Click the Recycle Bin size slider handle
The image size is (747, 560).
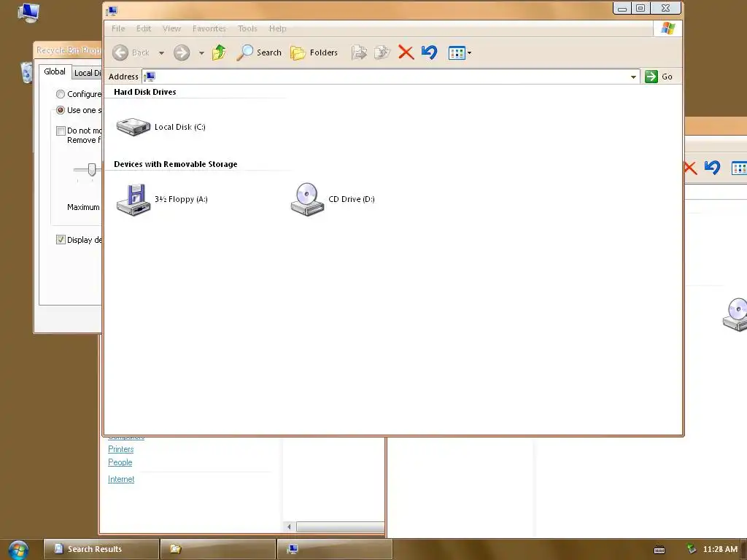click(92, 169)
